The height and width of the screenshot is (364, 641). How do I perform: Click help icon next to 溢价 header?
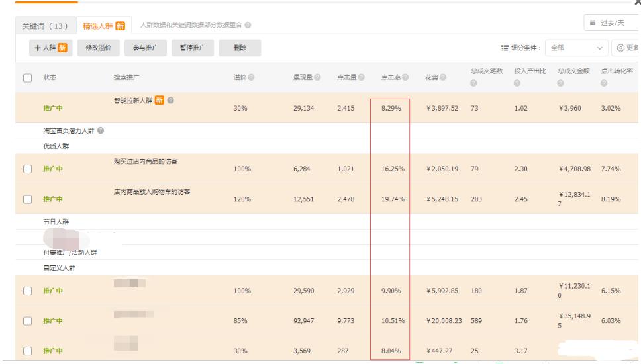tap(252, 77)
